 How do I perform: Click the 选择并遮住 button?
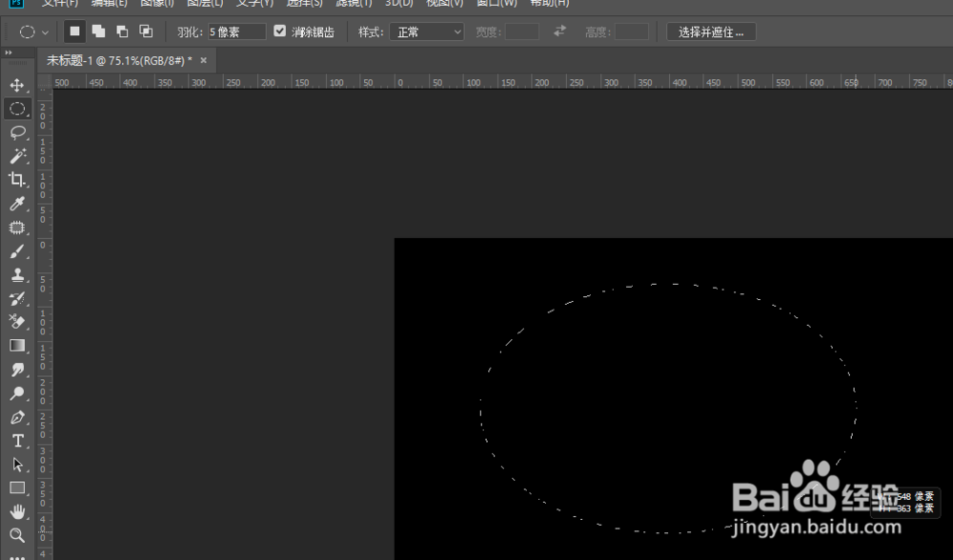(711, 31)
